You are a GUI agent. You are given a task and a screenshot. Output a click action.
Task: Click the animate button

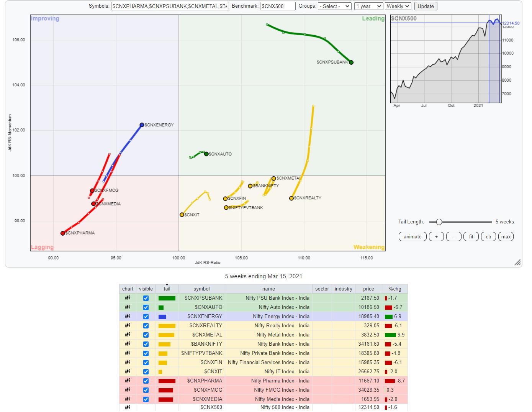click(412, 237)
